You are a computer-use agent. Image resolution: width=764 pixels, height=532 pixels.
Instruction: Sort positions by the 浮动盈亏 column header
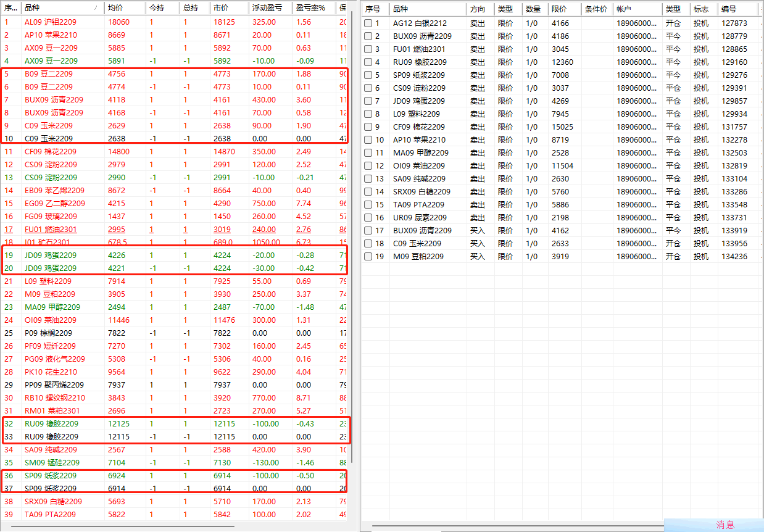point(267,8)
